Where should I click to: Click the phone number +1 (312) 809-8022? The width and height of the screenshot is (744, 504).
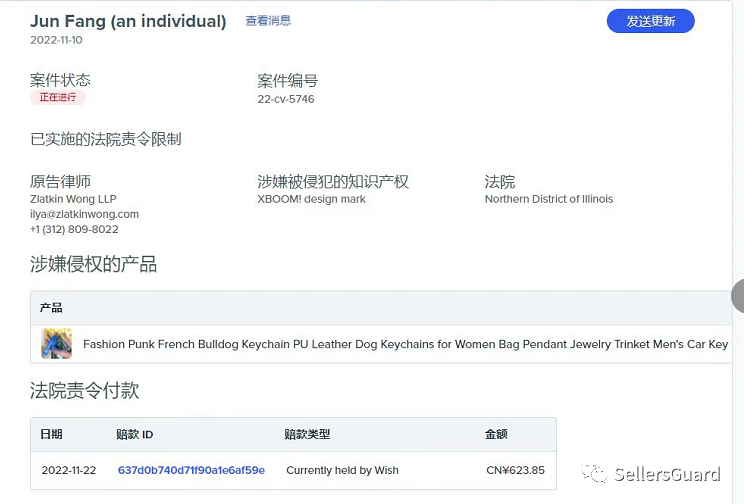click(74, 229)
